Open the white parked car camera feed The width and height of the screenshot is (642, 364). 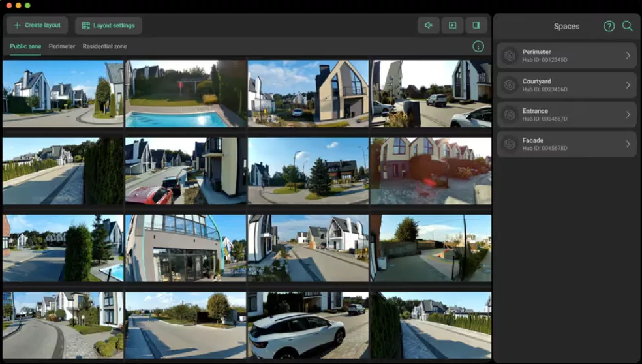tap(308, 324)
